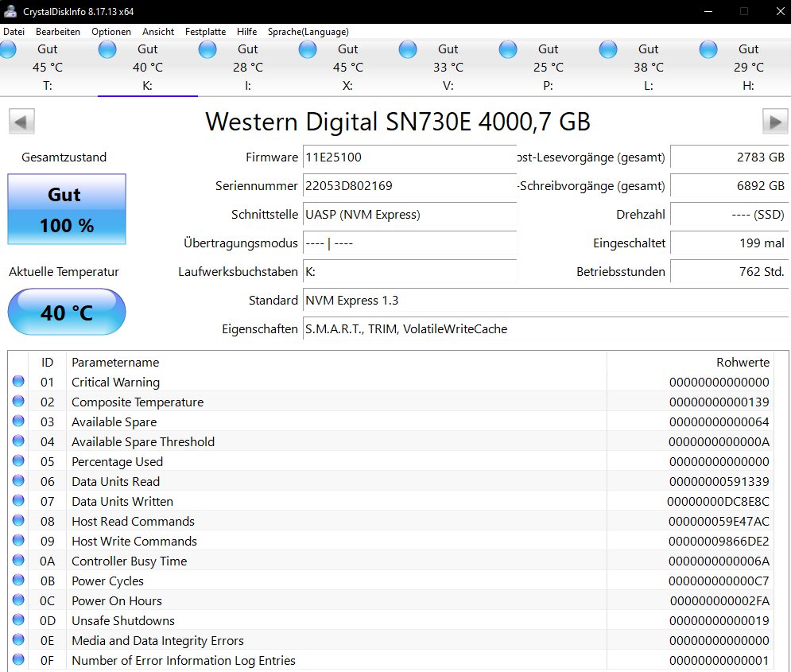791x672 pixels.
Task: Click status orb of Unsafe Shutdowns row
Action: click(18, 620)
